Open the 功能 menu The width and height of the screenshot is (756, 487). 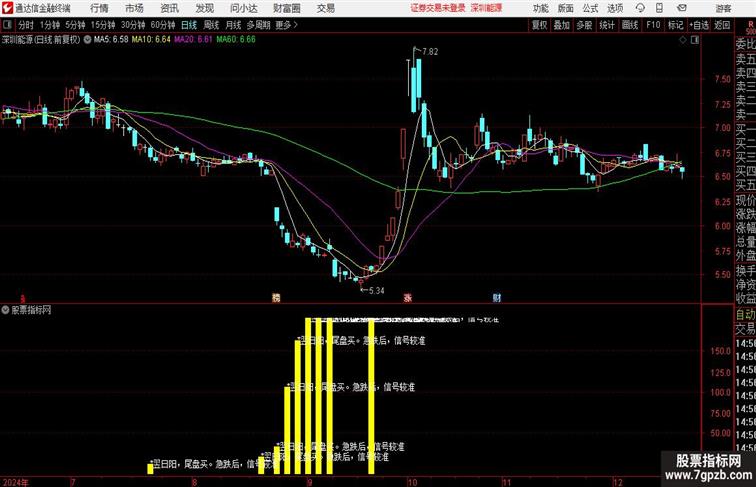click(540, 8)
